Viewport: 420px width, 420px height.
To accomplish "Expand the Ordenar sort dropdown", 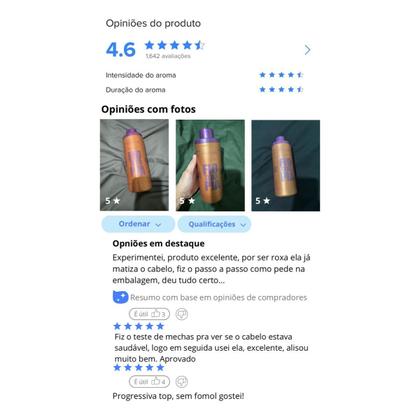I will pyautogui.click(x=138, y=224).
